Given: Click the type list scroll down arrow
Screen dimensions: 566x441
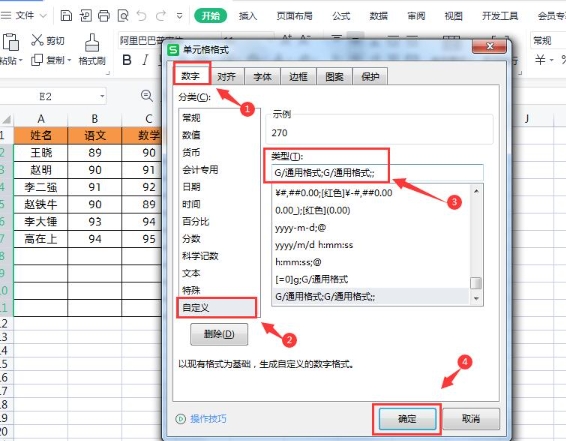Looking at the screenshot, I should tap(476, 298).
